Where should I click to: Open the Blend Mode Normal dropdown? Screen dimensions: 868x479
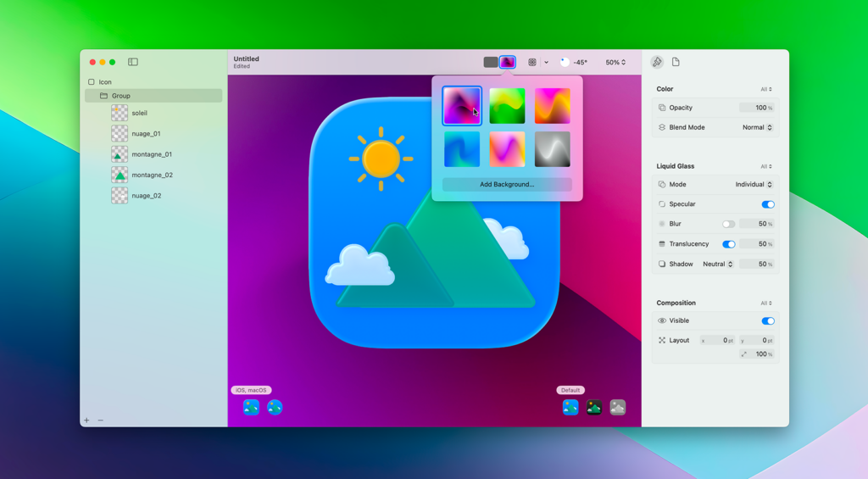pyautogui.click(x=757, y=128)
